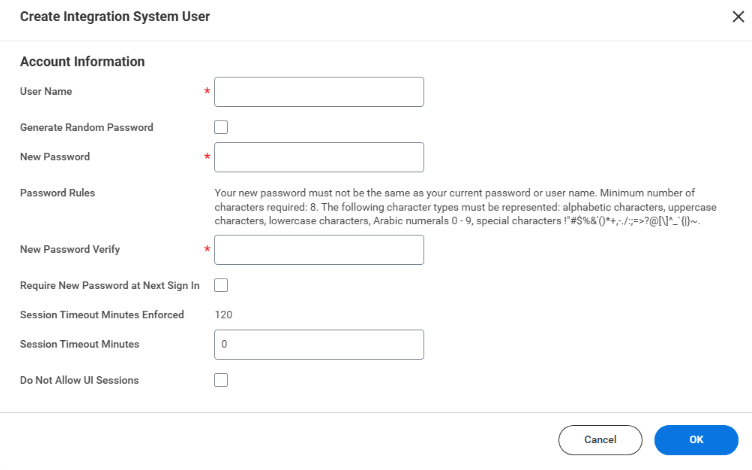Click the Password Rules field label

tap(58, 193)
